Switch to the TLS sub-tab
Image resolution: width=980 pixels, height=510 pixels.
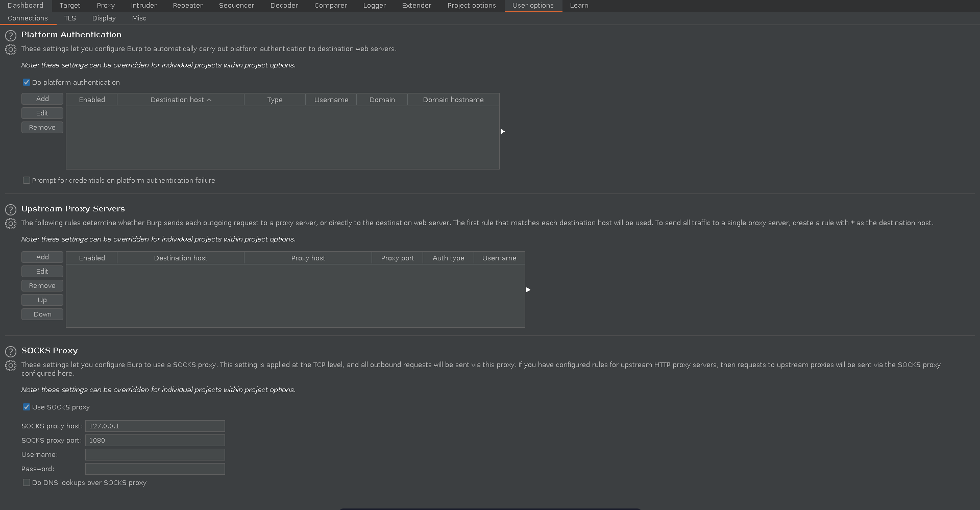pos(70,18)
